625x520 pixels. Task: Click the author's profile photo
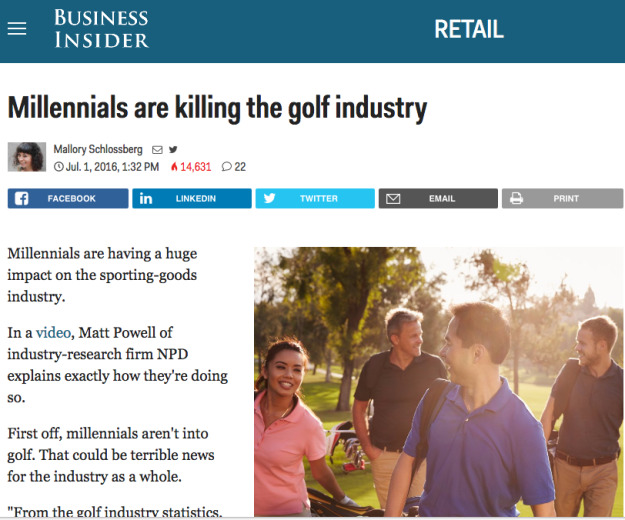click(x=26, y=157)
